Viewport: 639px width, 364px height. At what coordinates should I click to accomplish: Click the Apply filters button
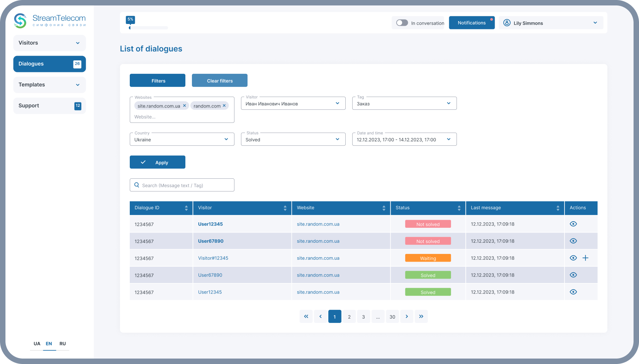[x=157, y=162]
